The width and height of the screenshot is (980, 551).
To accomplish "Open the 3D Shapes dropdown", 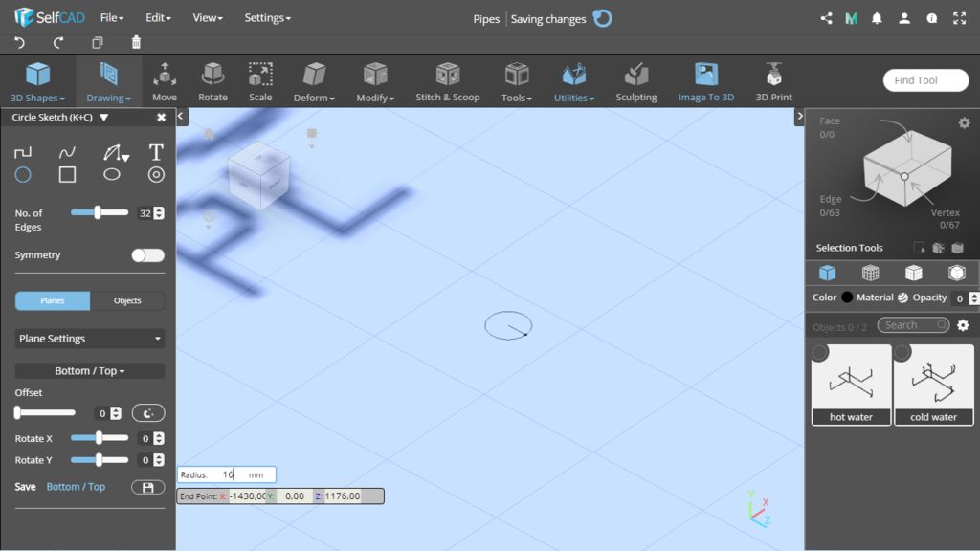I will (37, 82).
